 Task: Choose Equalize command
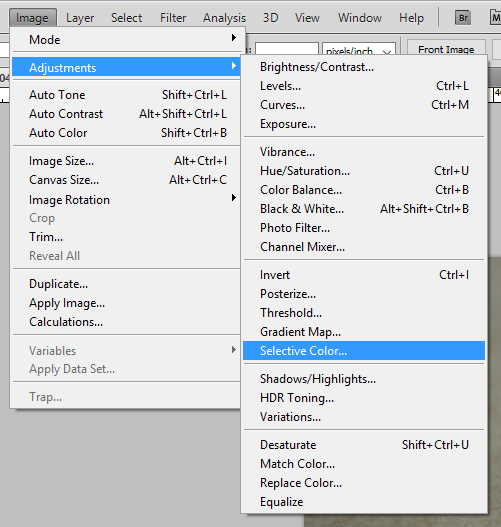pyautogui.click(x=364, y=502)
